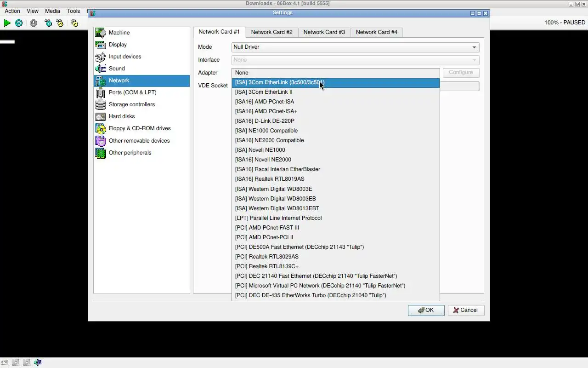Select [PCI] DEC 21140 Fast Ethernet
The height and width of the screenshot is (368, 588).
pyautogui.click(x=336, y=276)
